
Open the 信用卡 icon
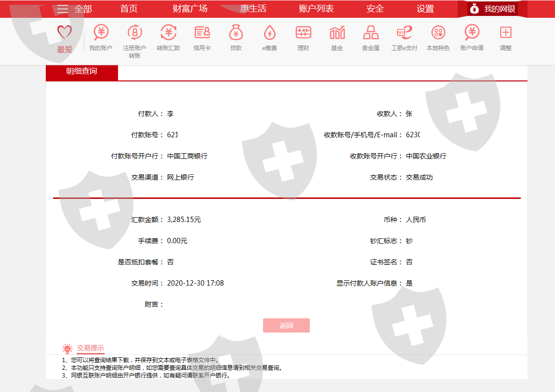[202, 33]
